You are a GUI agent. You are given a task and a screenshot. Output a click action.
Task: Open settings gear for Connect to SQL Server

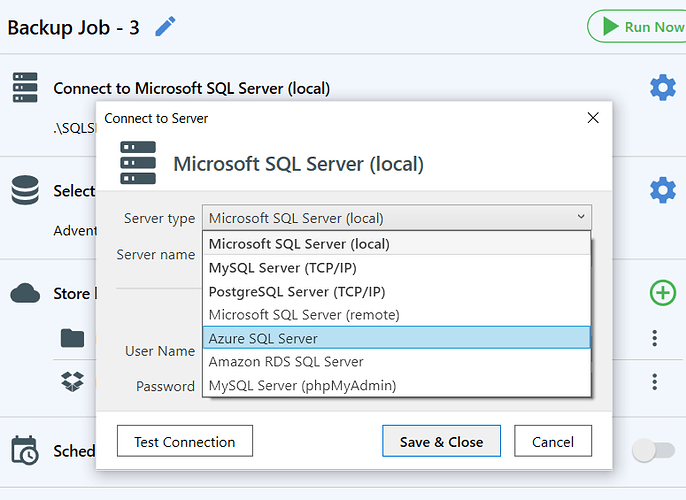(663, 87)
